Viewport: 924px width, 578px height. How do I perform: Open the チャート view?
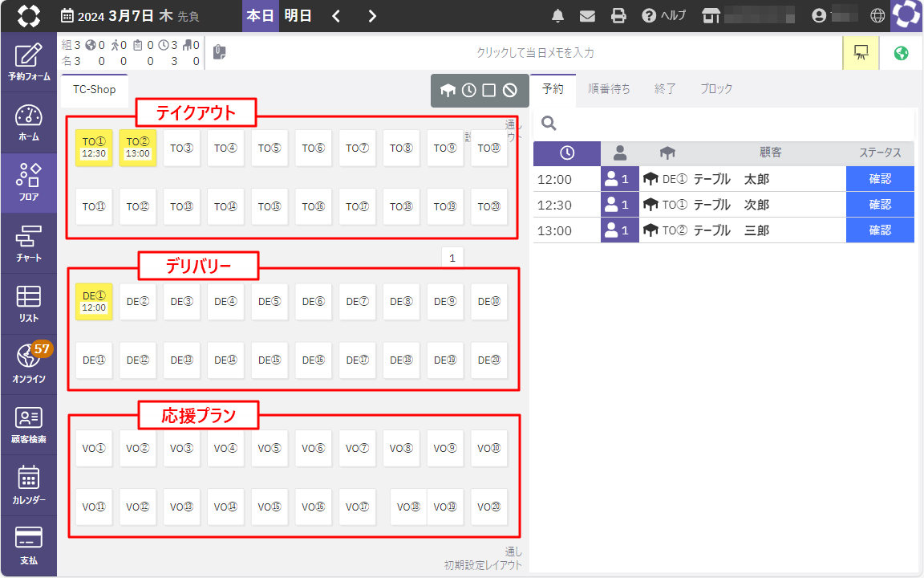(28, 243)
